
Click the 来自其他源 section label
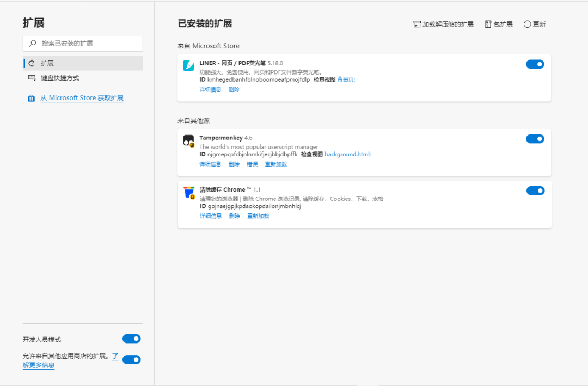pos(193,121)
